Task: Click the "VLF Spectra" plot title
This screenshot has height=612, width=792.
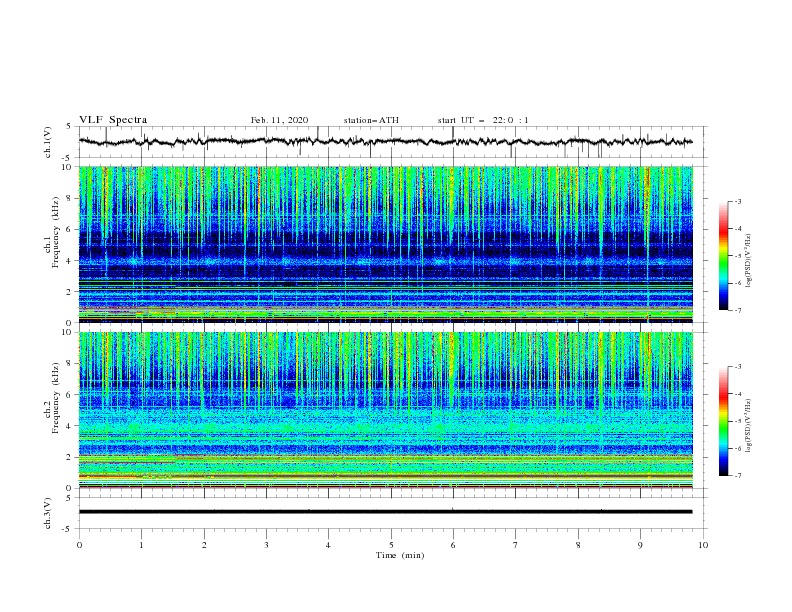Action: click(x=113, y=120)
